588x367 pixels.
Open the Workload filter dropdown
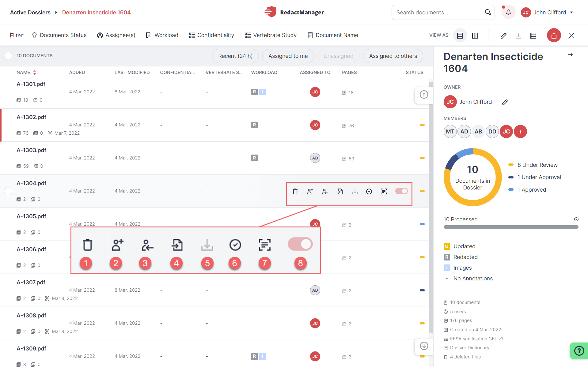click(x=162, y=35)
